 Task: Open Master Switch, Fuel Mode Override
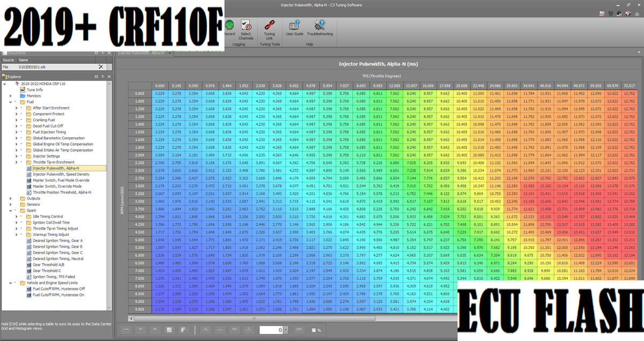click(x=60, y=180)
